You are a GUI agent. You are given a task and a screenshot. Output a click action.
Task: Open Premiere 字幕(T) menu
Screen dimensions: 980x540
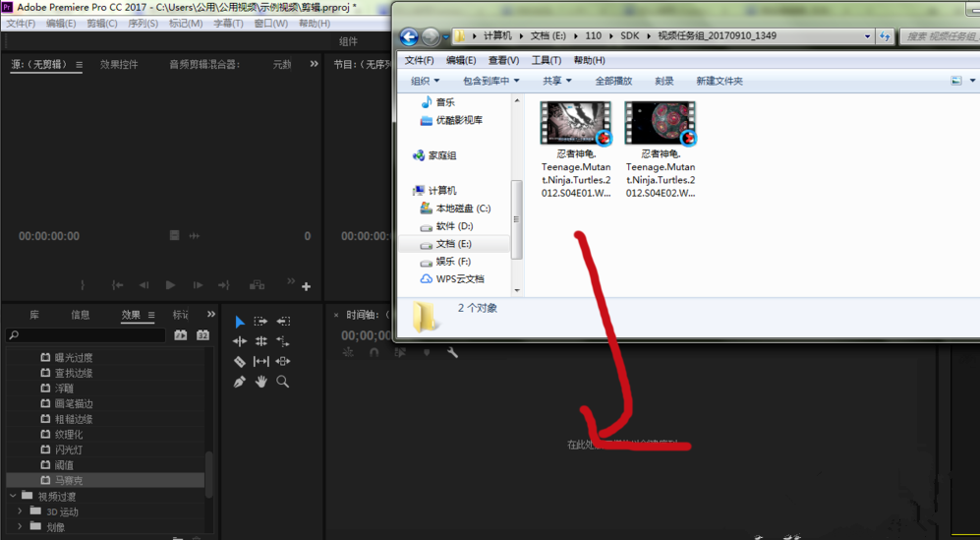pyautogui.click(x=228, y=24)
